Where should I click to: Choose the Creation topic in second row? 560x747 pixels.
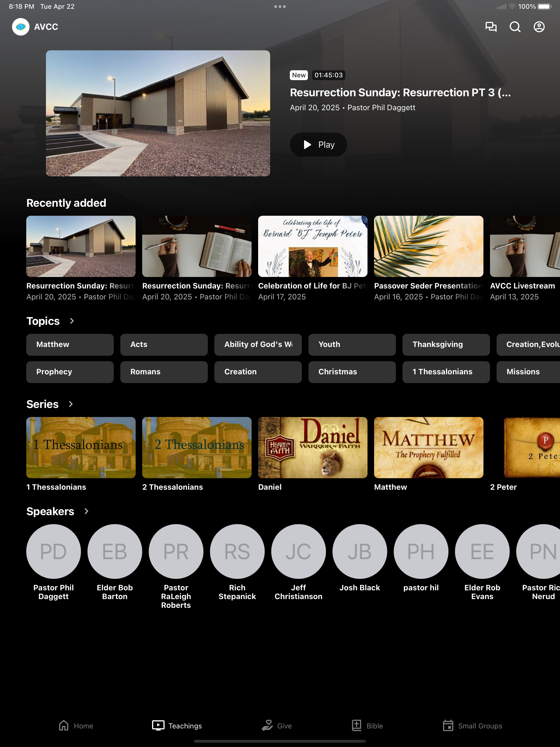click(258, 372)
